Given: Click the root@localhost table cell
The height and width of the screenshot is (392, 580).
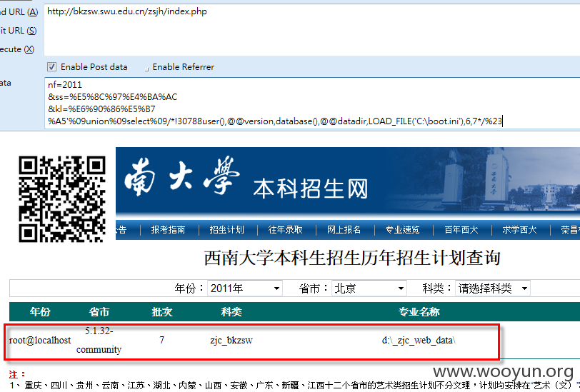Looking at the screenshot, I should click(40, 340).
